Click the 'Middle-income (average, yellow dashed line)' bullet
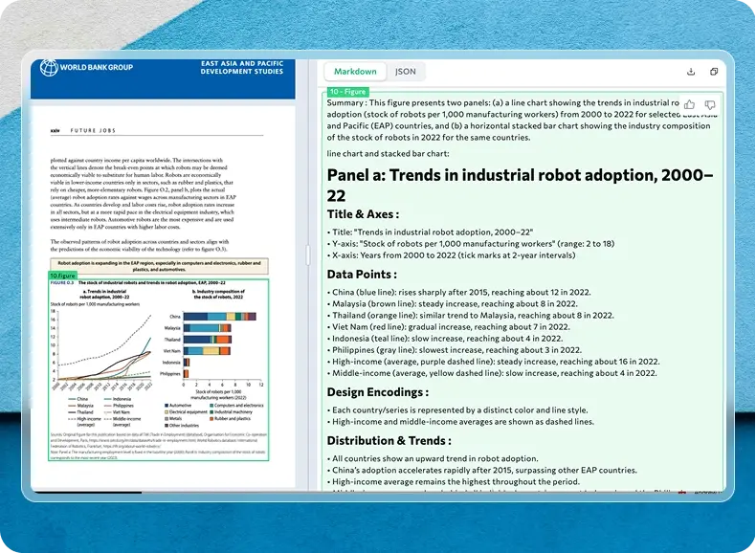The width and height of the screenshot is (756, 553). pos(492,373)
